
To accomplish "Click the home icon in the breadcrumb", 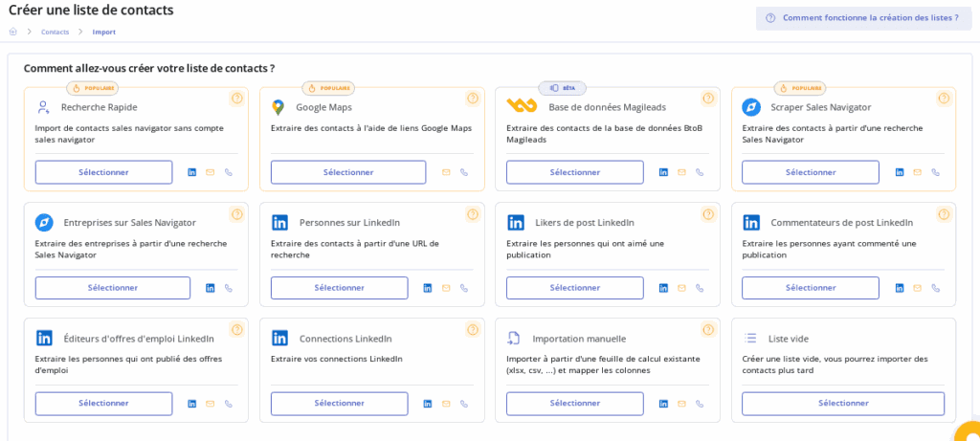I will pos(13,32).
